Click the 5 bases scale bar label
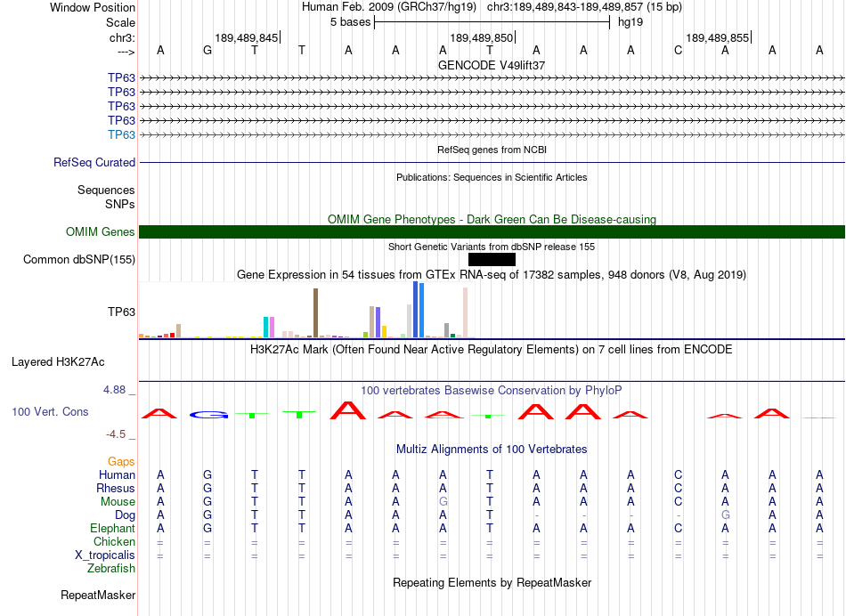The width and height of the screenshot is (846, 616). click(351, 22)
